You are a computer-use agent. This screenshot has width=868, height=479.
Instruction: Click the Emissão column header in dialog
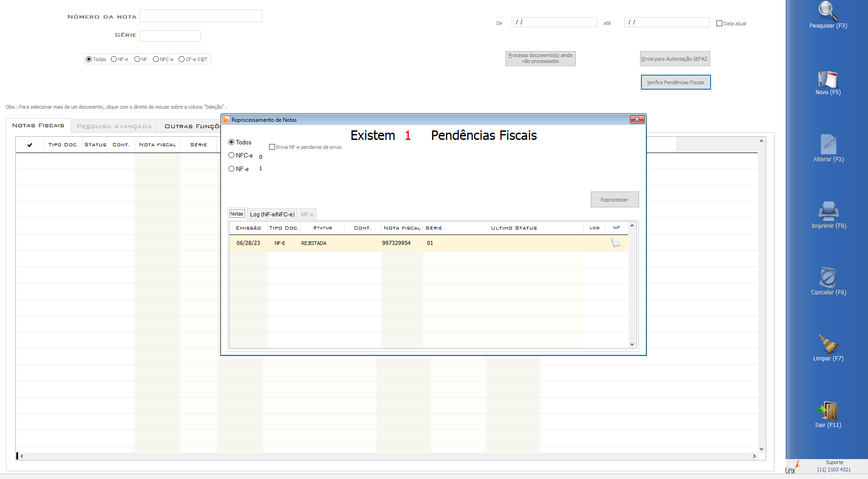[x=248, y=228]
